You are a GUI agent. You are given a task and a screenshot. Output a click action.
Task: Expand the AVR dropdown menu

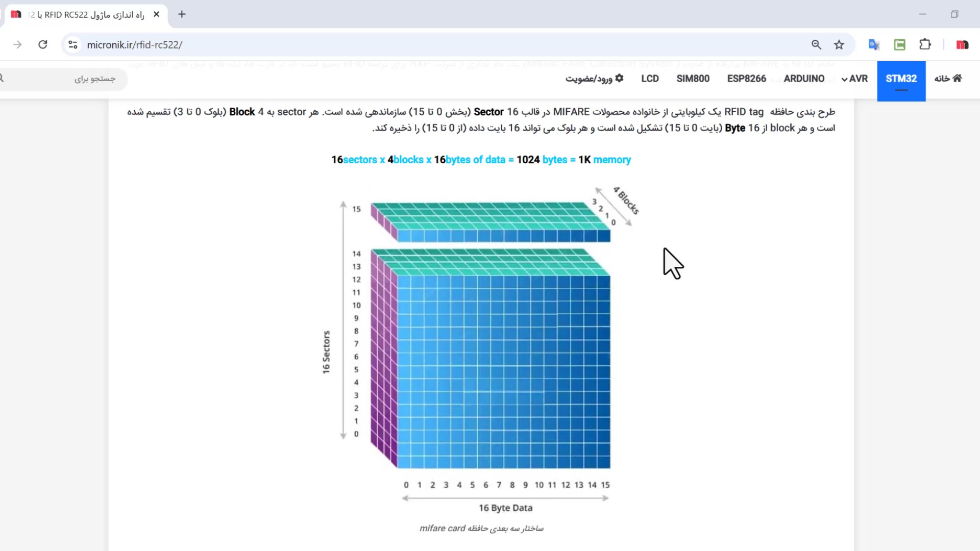point(854,79)
